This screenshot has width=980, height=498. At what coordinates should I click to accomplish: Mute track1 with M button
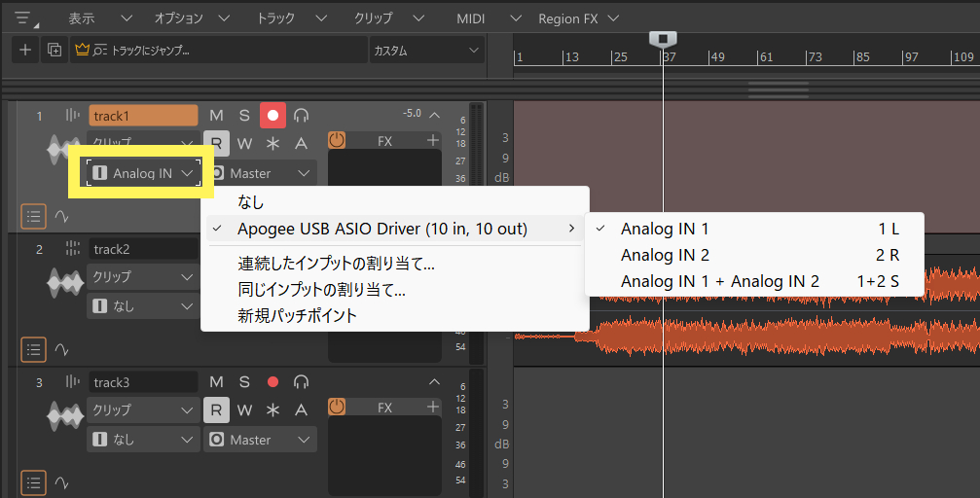(216, 116)
